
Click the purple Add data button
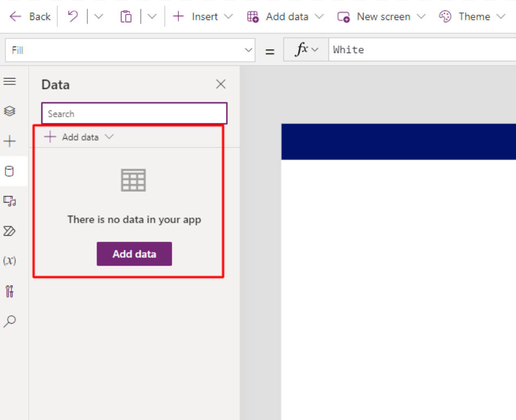coord(134,254)
